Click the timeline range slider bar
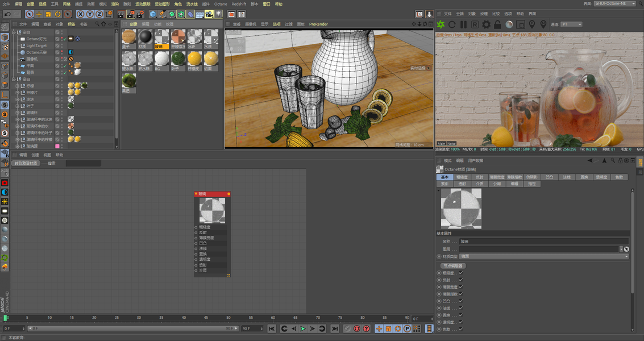Viewport: 644px width, 341px height. [x=132, y=328]
